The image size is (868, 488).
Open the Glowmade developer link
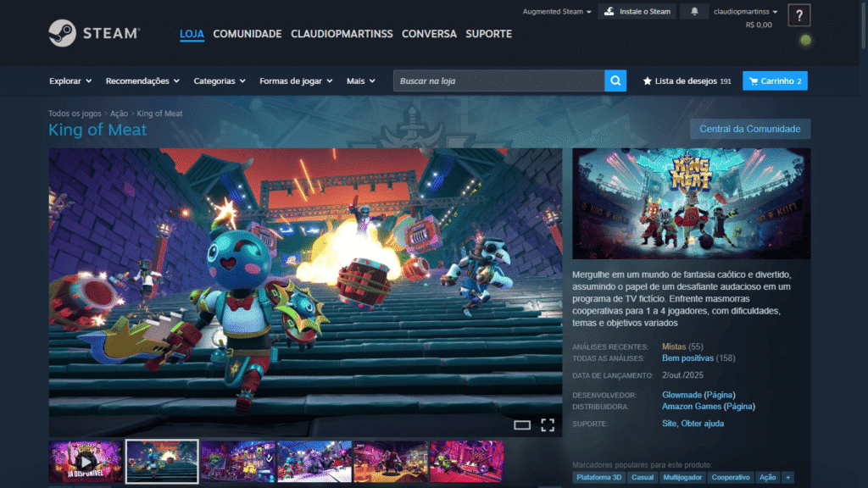[682, 395]
